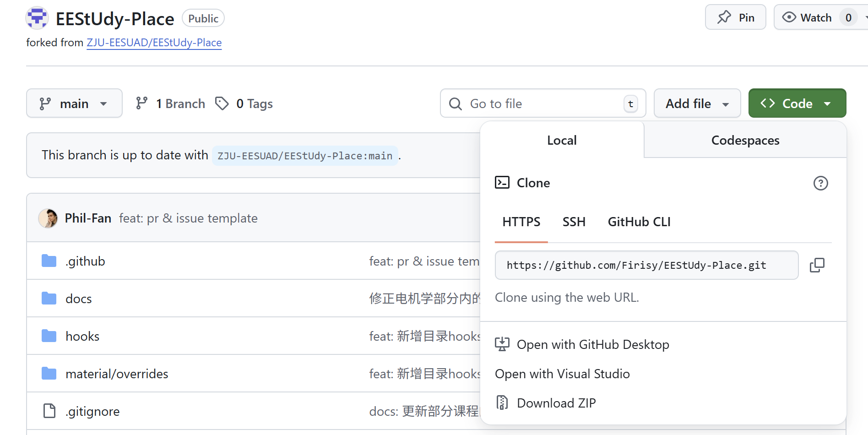Click Phil-Fan's profile avatar

point(48,218)
